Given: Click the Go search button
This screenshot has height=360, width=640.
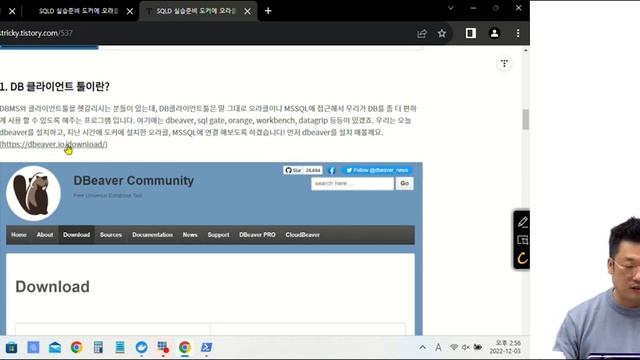Looking at the screenshot, I should (x=404, y=183).
